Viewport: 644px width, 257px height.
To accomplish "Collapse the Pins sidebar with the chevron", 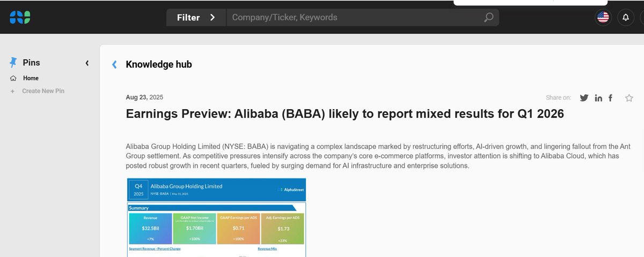I will coord(87,63).
